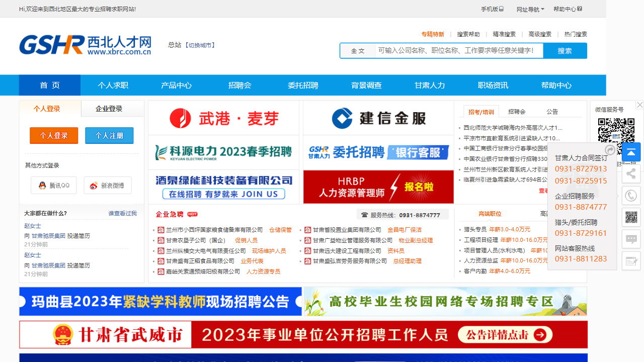Click urgent icon beside 甘肃广益物业管理服务有限公司
This screenshot has height=362, width=644.
click(x=308, y=240)
